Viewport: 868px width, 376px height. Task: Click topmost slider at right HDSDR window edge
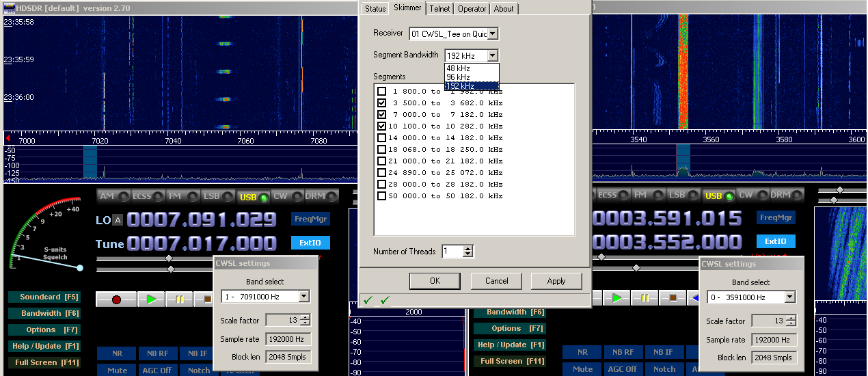point(840,190)
